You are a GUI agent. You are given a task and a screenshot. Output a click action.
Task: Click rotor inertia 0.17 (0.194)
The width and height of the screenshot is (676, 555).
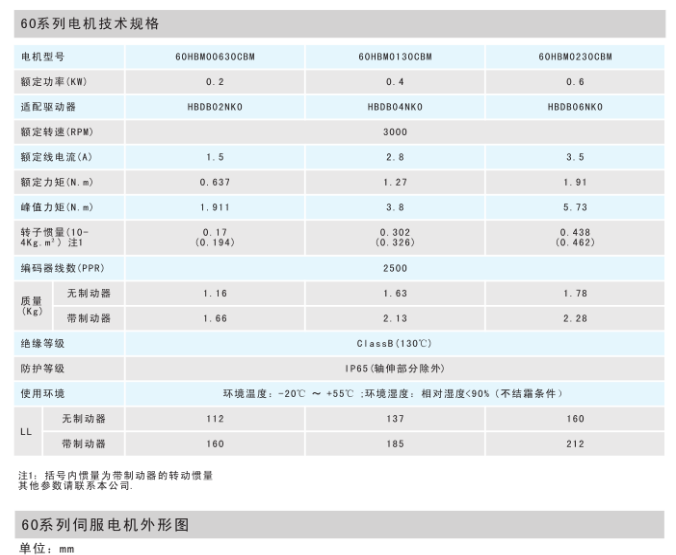coord(215,237)
